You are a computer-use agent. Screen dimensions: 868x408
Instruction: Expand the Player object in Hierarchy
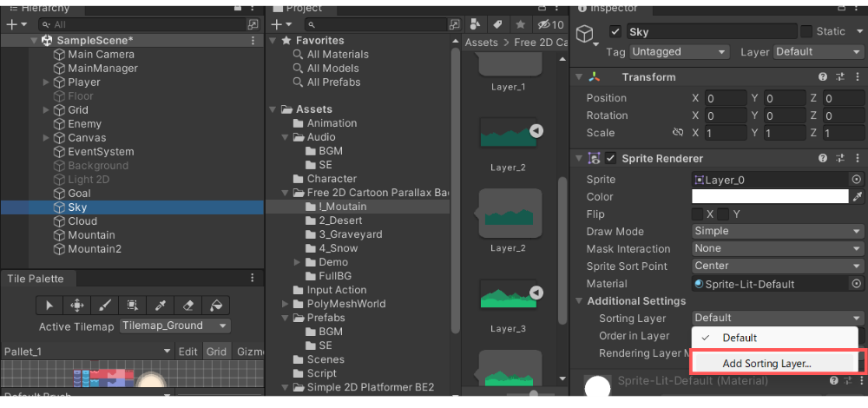click(x=47, y=82)
